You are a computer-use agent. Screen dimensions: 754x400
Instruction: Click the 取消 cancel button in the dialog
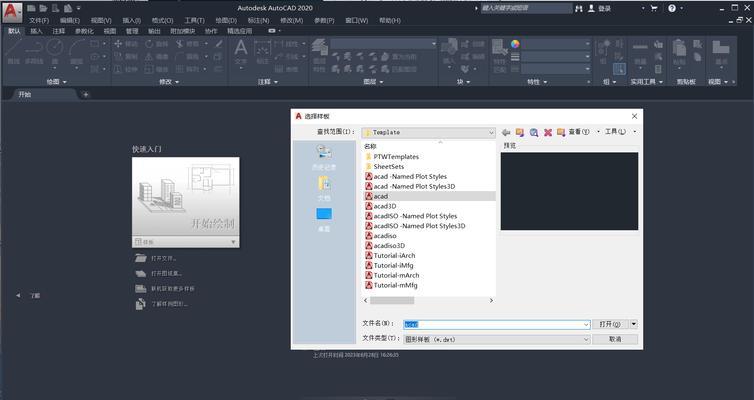pyautogui.click(x=615, y=339)
